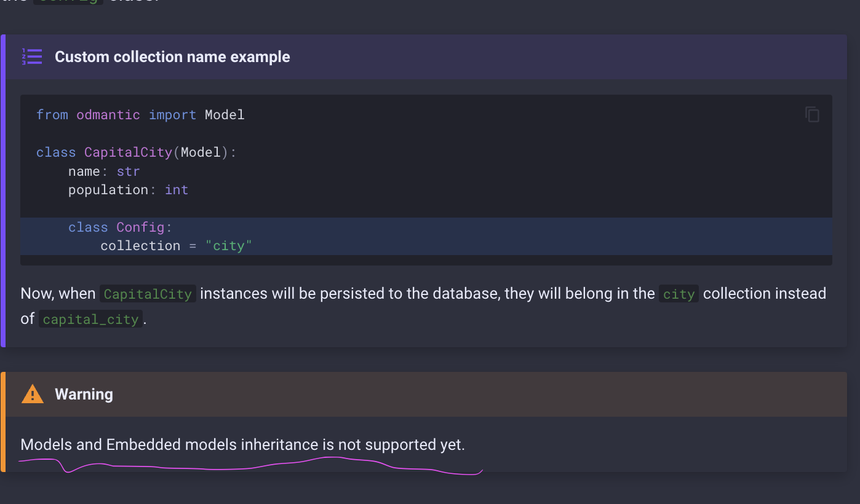This screenshot has height=504, width=860.
Task: Click the "population: int" code line
Action: click(128, 190)
